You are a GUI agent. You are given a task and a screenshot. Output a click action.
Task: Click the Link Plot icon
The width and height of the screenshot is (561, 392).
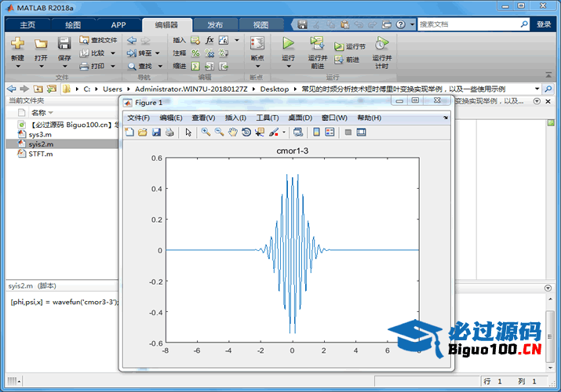[297, 132]
